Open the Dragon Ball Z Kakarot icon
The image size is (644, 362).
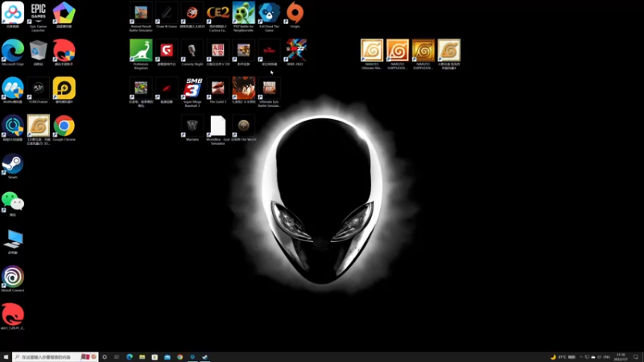pos(244,90)
